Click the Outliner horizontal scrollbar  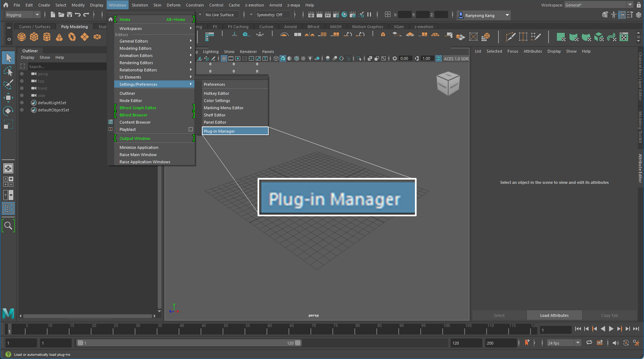coord(87,316)
